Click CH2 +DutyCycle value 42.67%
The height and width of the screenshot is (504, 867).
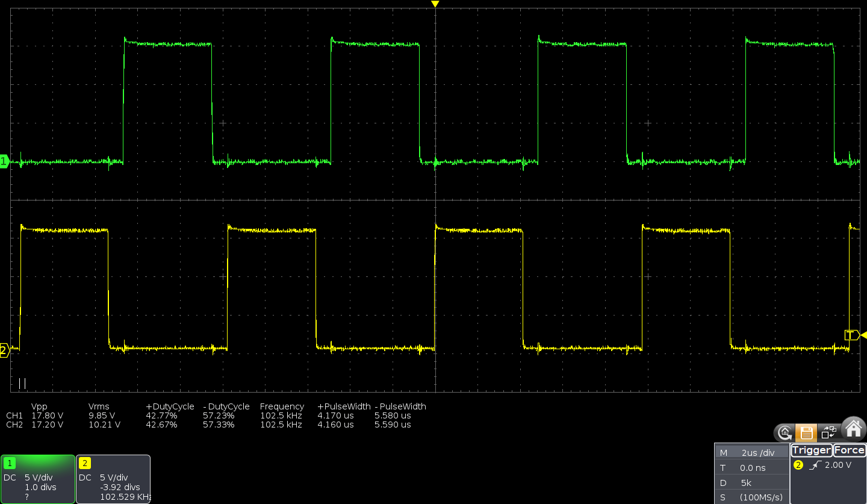click(x=161, y=425)
